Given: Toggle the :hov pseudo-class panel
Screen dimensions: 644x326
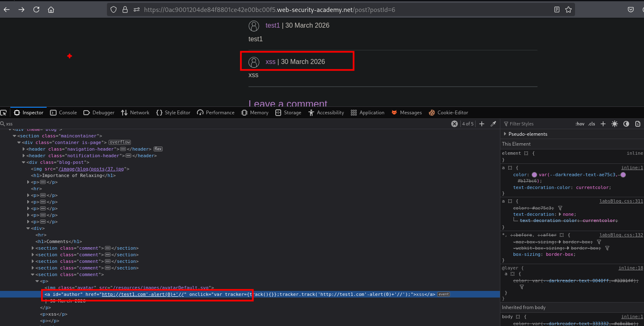Looking at the screenshot, I should pos(580,124).
